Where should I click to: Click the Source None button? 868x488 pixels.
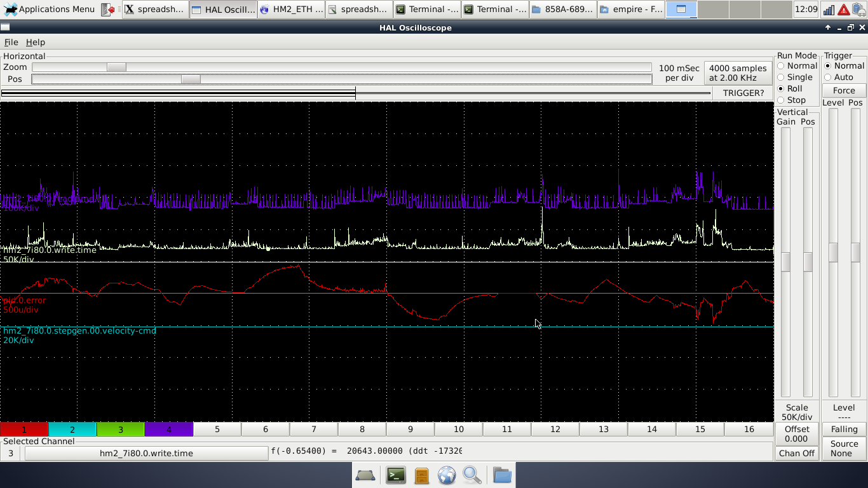click(844, 449)
